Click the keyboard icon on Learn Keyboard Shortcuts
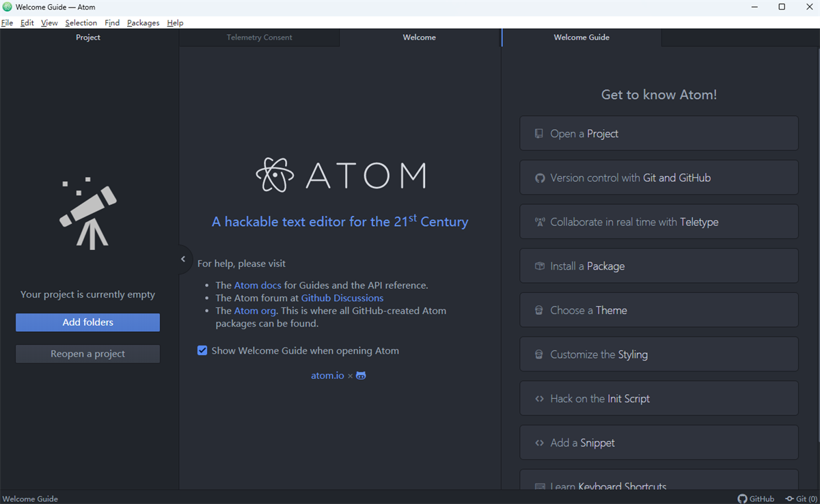Viewport: 820px width, 504px height. [539, 485]
